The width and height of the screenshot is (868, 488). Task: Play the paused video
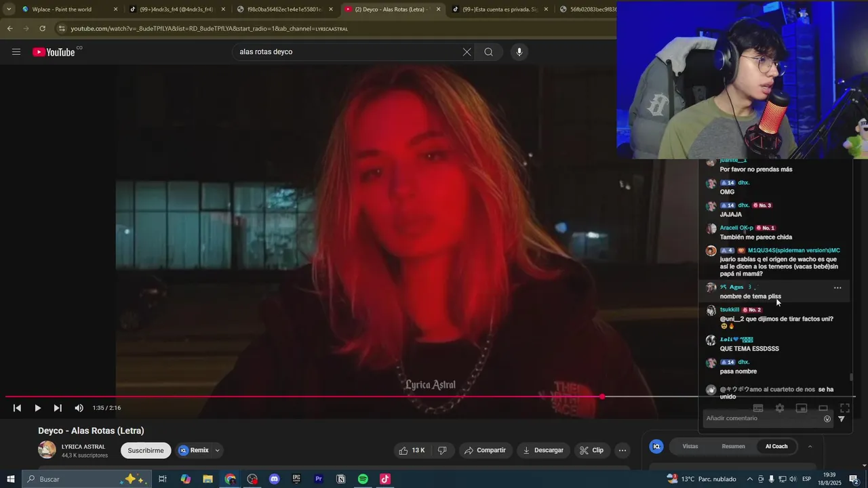click(x=37, y=408)
